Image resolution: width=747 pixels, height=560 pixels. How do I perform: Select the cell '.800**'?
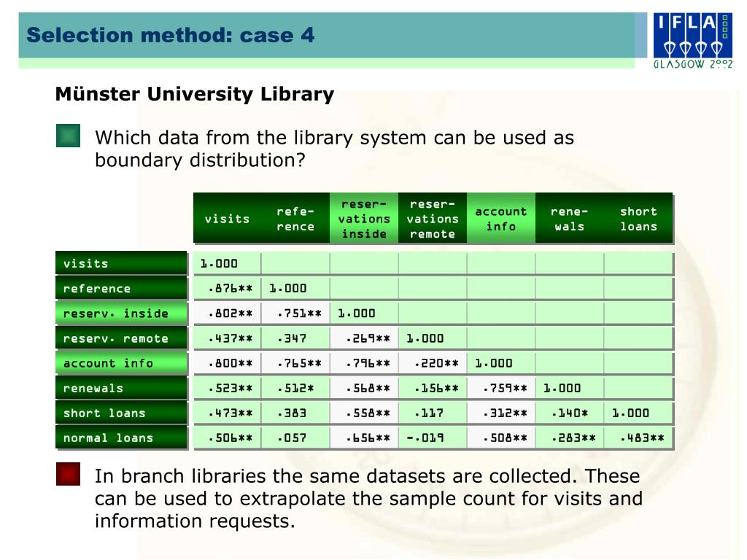[228, 363]
